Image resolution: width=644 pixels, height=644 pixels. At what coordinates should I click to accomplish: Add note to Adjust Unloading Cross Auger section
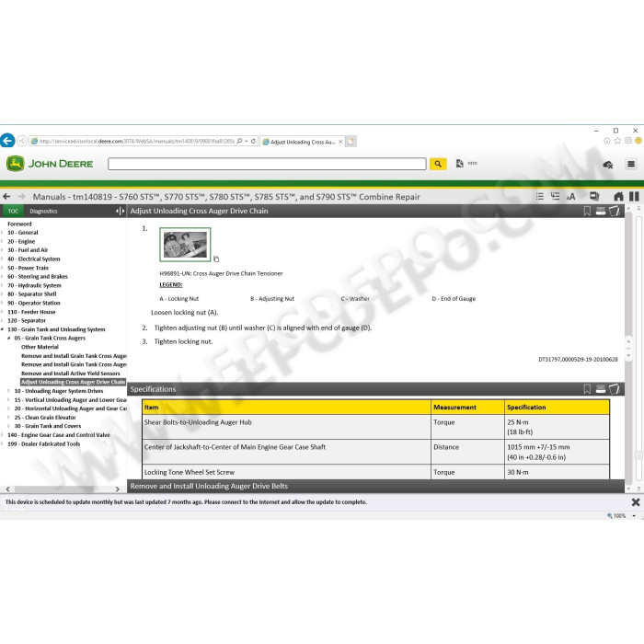click(x=615, y=211)
